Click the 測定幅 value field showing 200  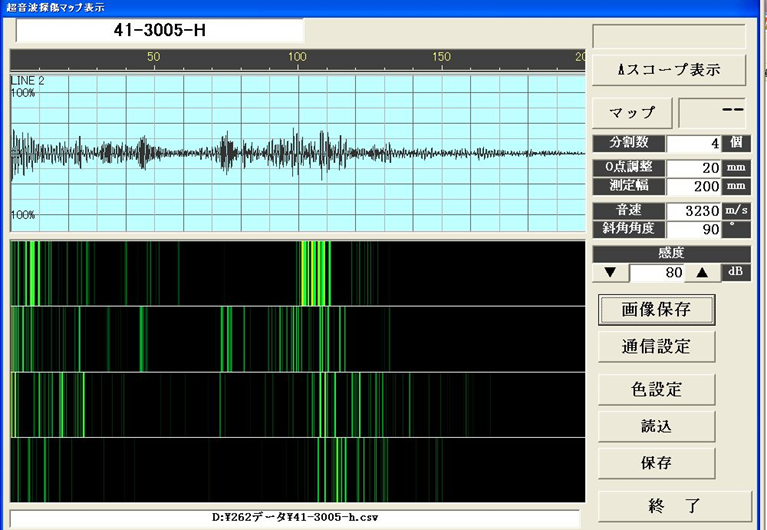coord(693,186)
